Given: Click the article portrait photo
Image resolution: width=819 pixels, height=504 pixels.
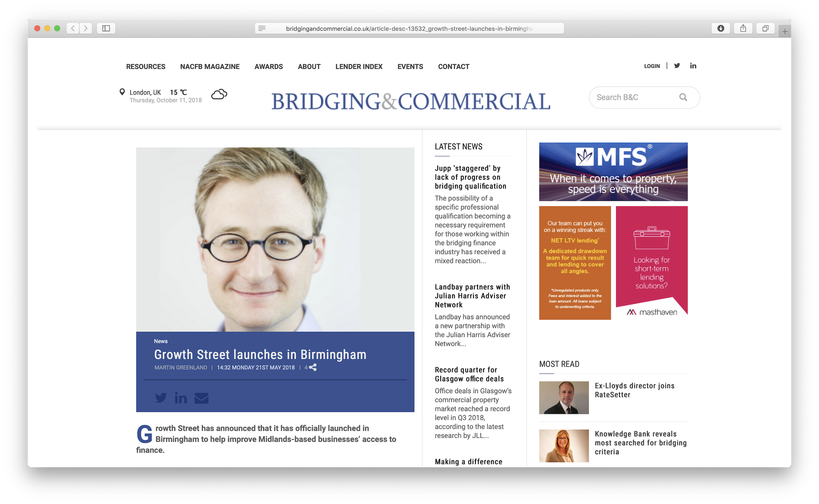Looking at the screenshot, I should [x=275, y=239].
